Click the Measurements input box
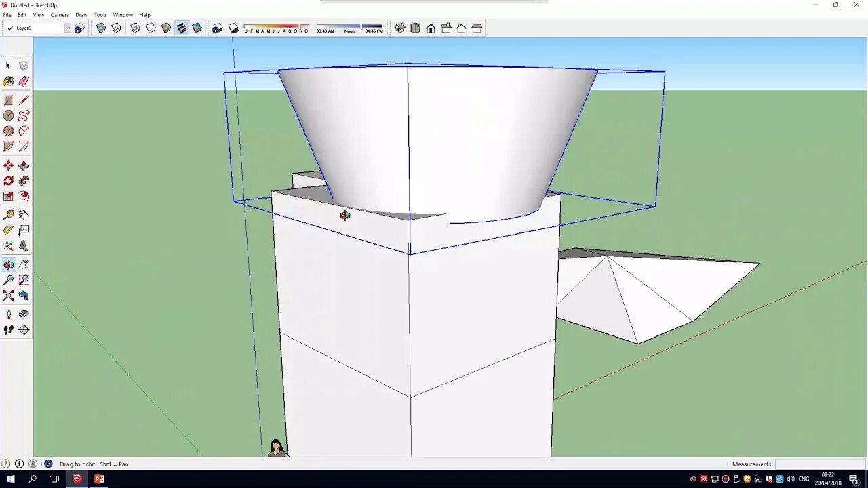Screen dimensions: 868x488 pos(820,464)
